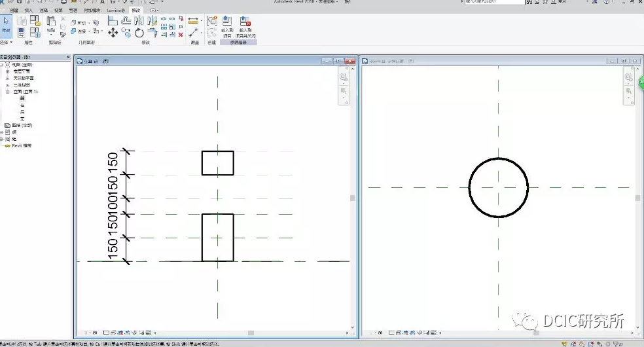644x347 pixels.
Task: Open the 选择 dropdown under Modify
Action: click(x=7, y=43)
